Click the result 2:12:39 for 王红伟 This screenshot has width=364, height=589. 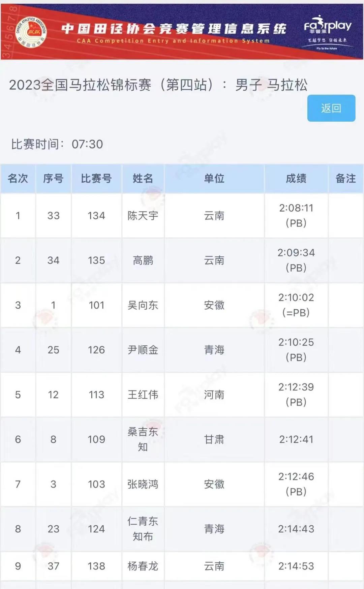tap(296, 387)
